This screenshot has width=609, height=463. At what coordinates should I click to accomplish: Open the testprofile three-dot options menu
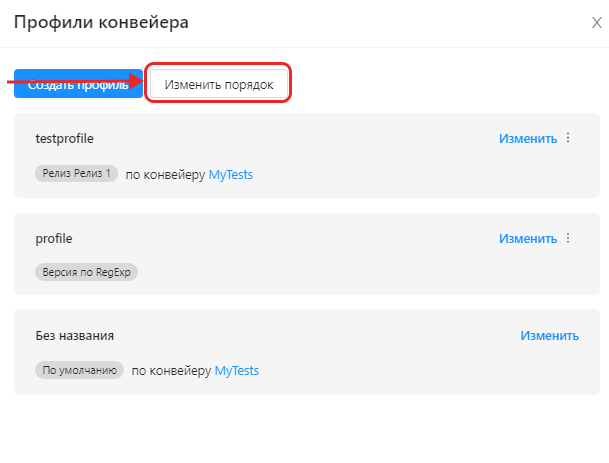click(x=568, y=139)
